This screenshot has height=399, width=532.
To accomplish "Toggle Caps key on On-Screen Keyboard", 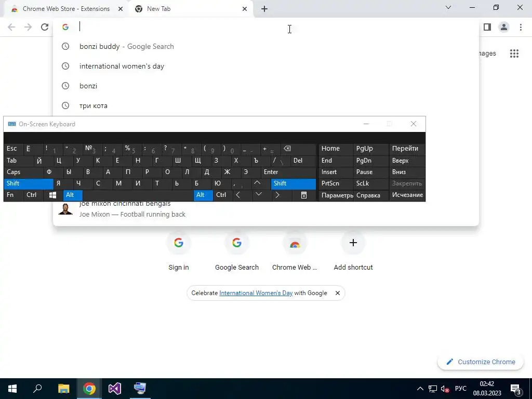I will (x=23, y=172).
